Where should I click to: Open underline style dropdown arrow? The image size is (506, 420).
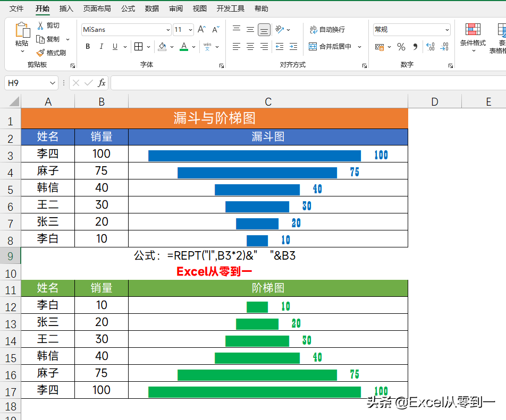[x=125, y=47]
